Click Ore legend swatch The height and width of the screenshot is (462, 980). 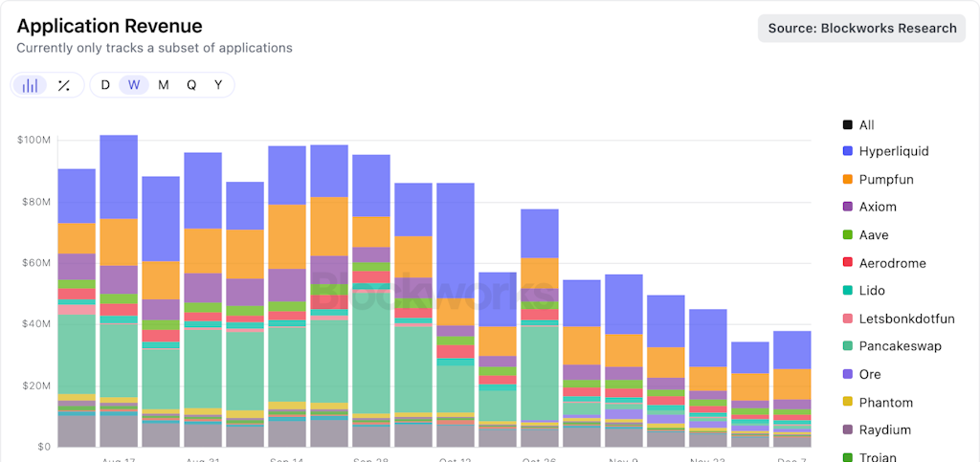[848, 375]
